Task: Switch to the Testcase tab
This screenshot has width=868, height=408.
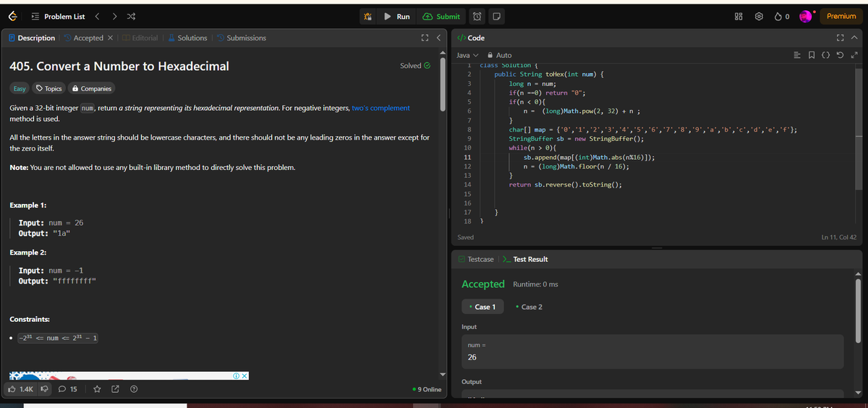Action: tap(476, 259)
